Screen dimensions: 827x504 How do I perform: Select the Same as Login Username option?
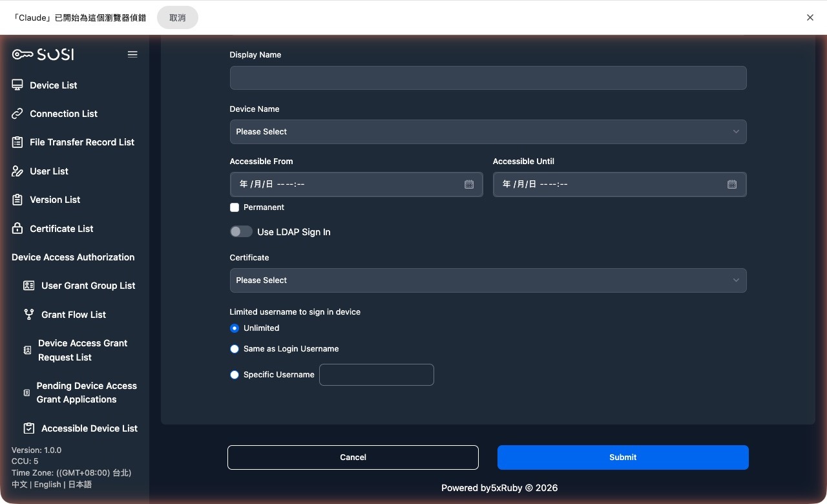235,348
